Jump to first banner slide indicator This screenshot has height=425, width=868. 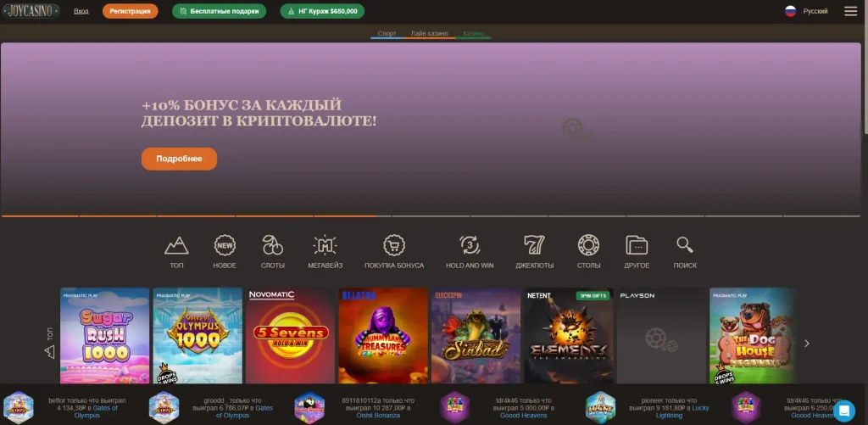pos(40,215)
